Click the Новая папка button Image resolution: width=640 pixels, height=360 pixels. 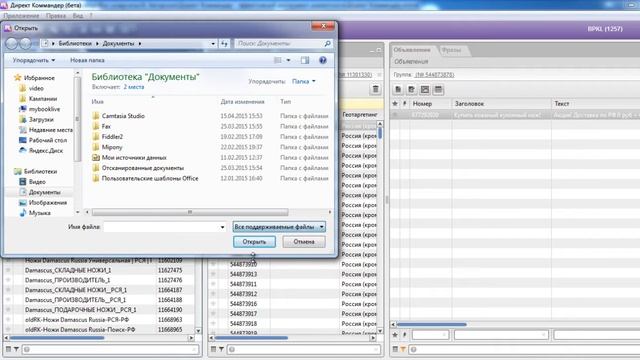point(87,60)
